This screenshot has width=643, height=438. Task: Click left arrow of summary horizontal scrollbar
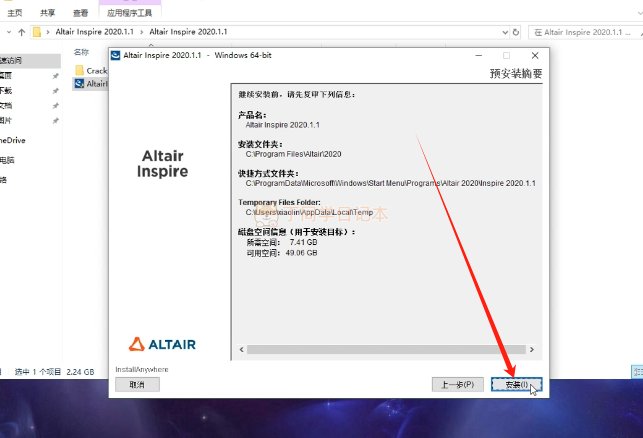[x=242, y=349]
